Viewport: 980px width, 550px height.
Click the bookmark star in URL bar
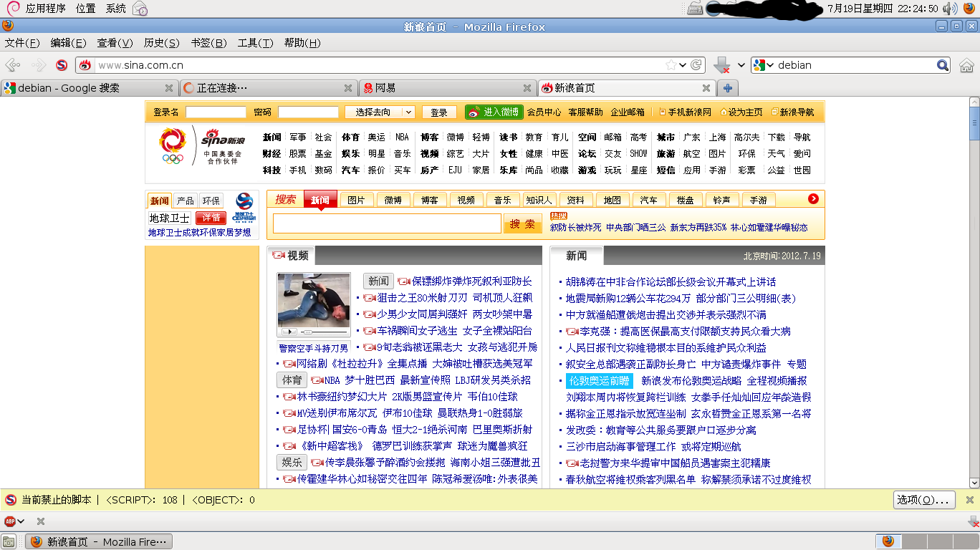[671, 65]
